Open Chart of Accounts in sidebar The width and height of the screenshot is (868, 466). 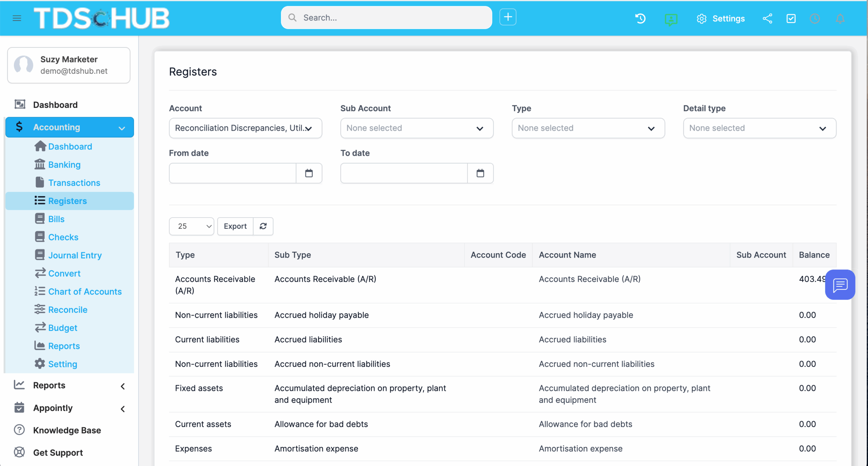coord(85,292)
